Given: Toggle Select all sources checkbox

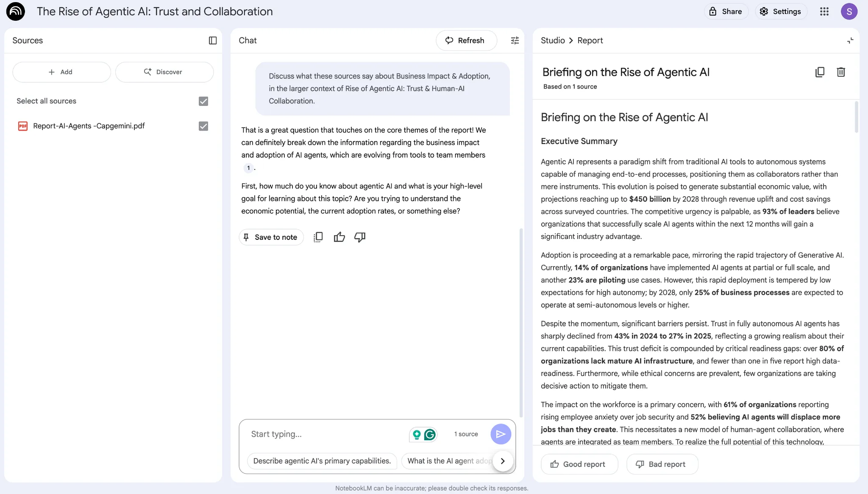Looking at the screenshot, I should [x=203, y=101].
